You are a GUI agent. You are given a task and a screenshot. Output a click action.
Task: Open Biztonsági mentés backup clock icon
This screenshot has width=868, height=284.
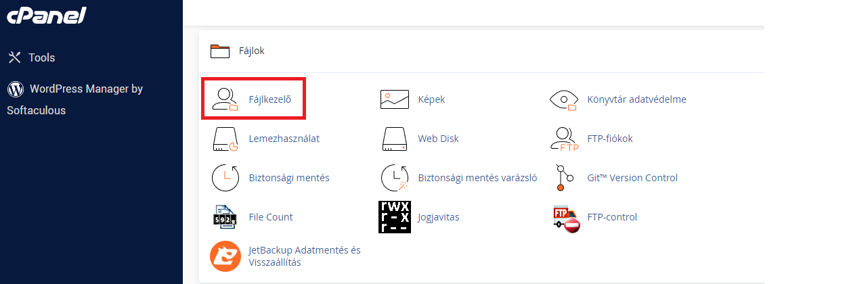[225, 178]
